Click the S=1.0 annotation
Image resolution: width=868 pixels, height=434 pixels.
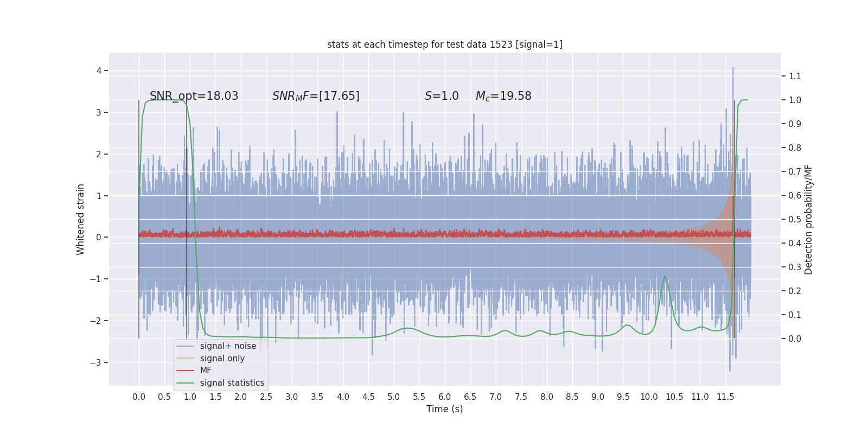pos(442,96)
